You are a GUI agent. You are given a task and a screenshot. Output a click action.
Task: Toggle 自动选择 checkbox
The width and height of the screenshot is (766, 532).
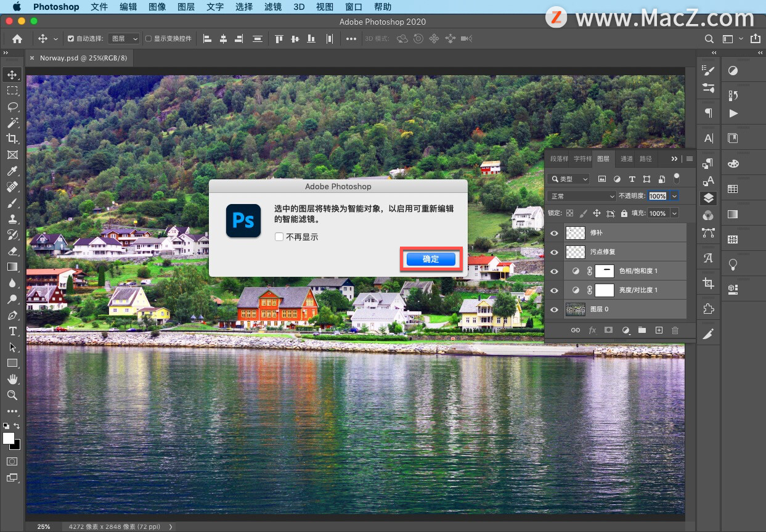[71, 39]
